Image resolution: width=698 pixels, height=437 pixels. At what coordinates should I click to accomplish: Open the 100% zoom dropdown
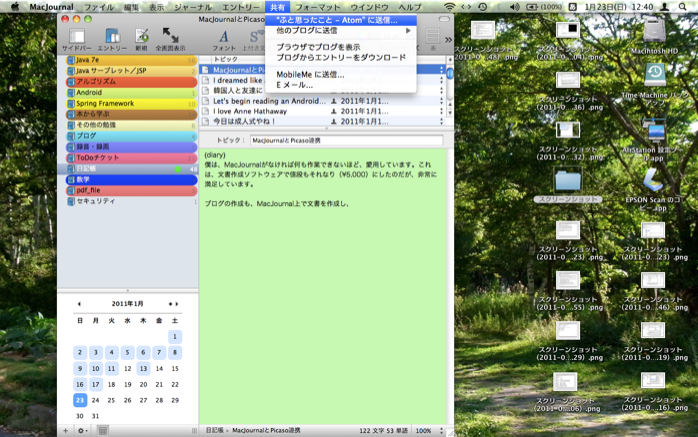[429, 431]
